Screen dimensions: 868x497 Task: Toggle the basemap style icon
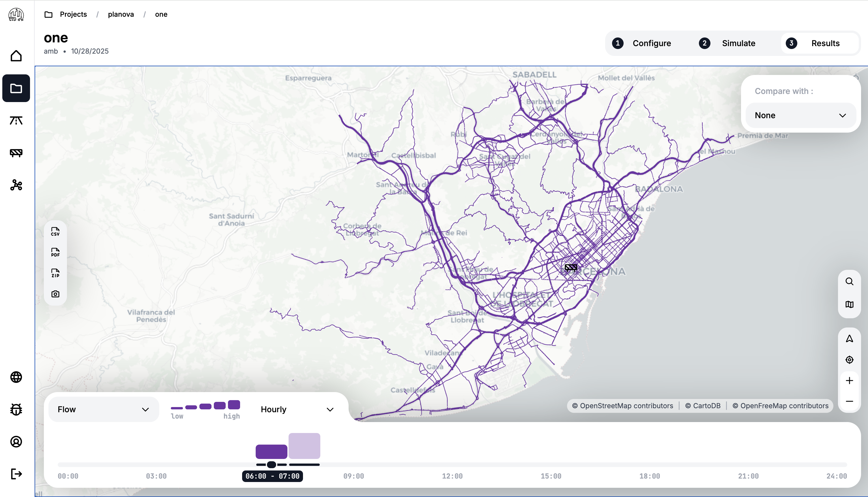pos(849,304)
